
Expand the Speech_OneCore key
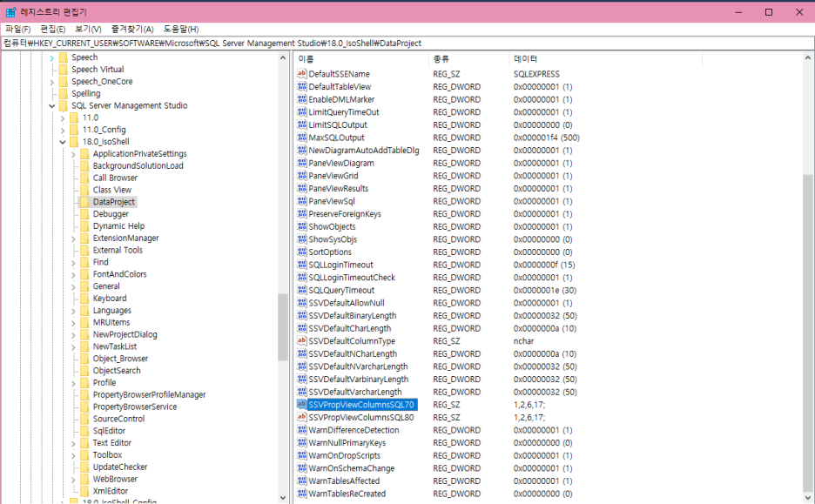click(x=52, y=82)
